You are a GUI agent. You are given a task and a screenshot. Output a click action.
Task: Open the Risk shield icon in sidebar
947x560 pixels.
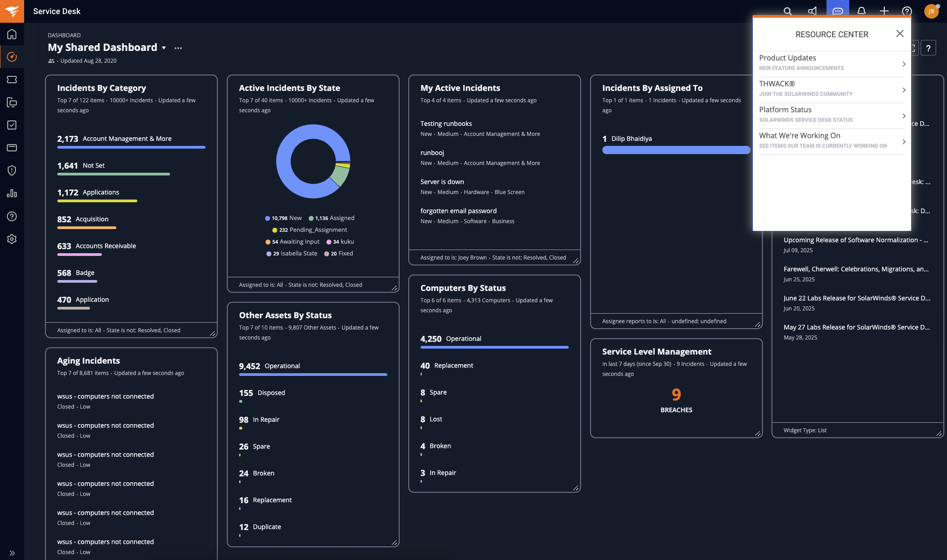click(12, 170)
